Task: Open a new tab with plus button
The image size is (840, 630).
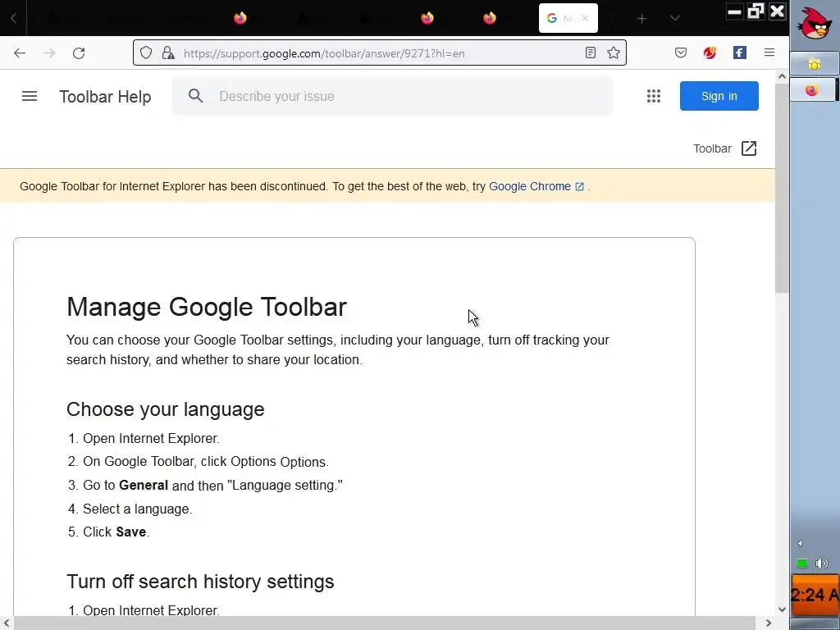Action: [641, 18]
